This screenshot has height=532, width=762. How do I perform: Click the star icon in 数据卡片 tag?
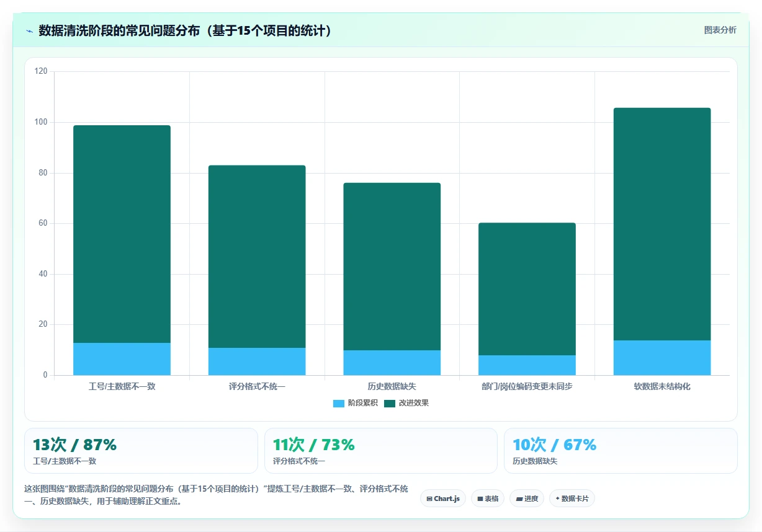point(557,499)
